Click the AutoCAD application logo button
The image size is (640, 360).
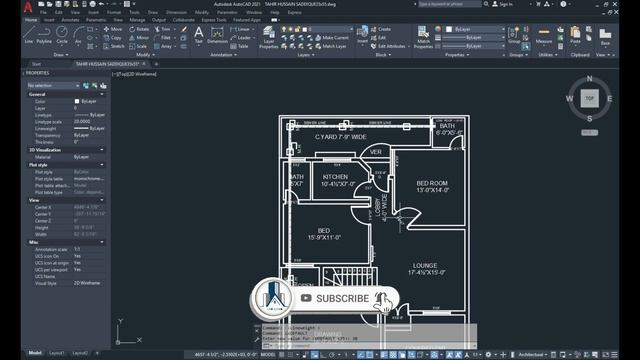[28, 7]
